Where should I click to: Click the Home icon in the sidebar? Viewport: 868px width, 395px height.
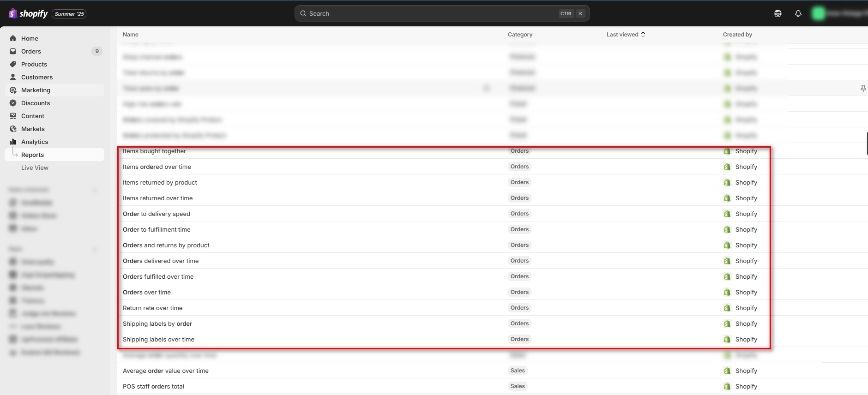pos(13,38)
